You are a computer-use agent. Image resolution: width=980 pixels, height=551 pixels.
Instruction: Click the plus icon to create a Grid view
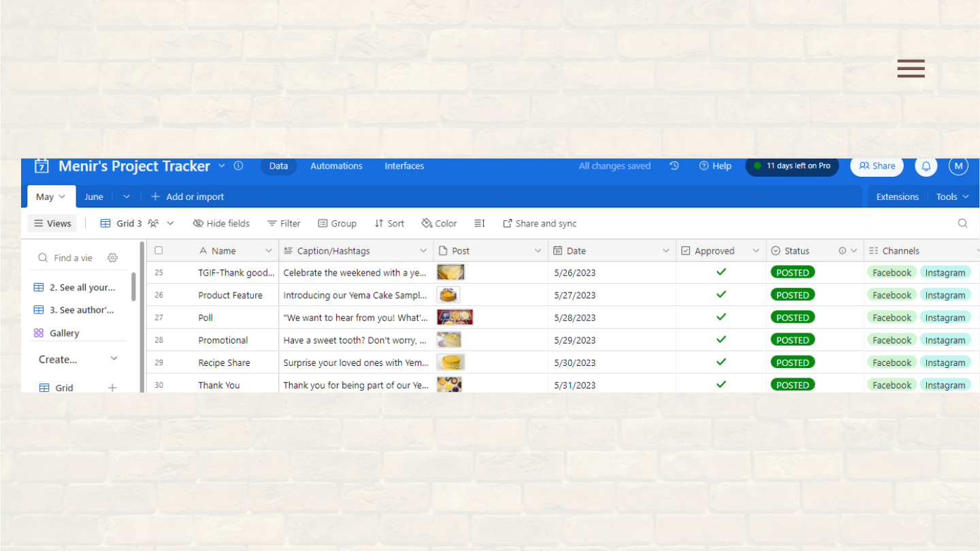pyautogui.click(x=112, y=388)
